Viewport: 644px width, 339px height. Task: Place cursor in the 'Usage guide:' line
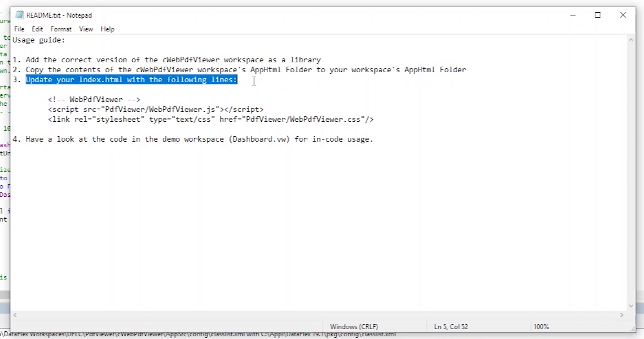[x=39, y=40]
